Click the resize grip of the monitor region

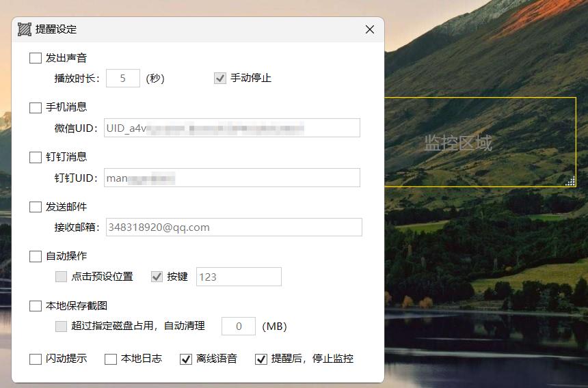tap(570, 181)
